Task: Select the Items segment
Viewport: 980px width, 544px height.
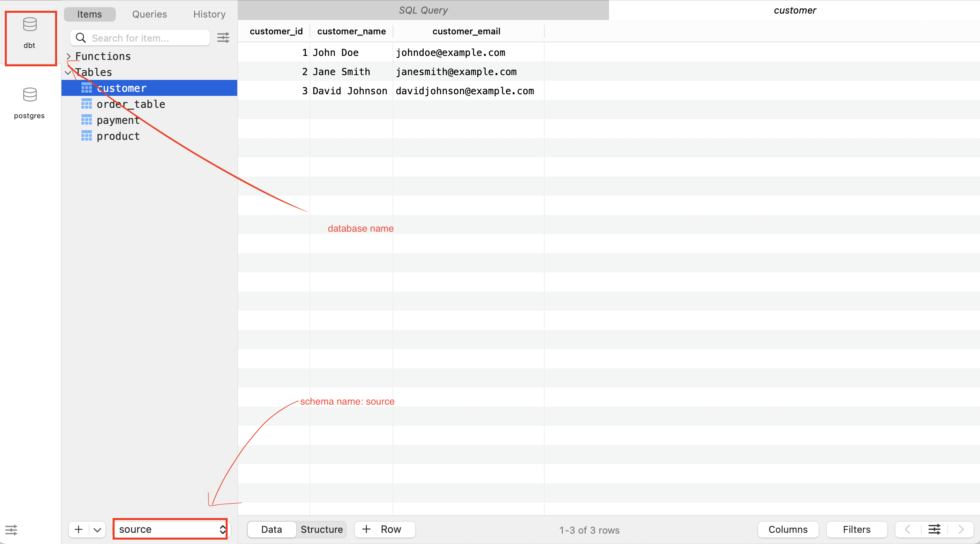Action: tap(89, 14)
